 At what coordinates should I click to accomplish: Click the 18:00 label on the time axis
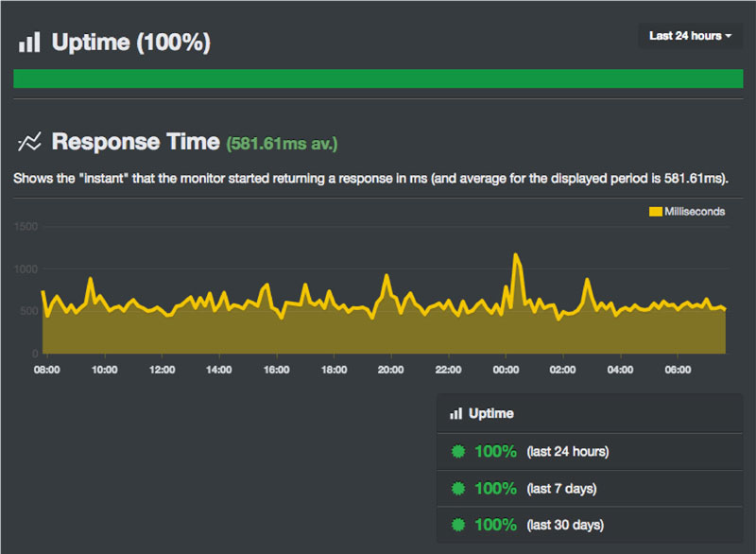(335, 370)
